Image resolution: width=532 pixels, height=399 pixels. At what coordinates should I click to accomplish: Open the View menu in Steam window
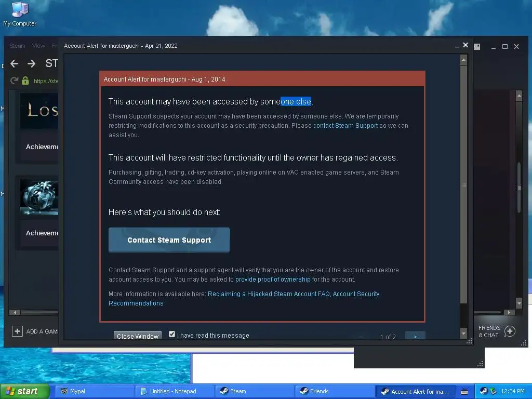(38, 46)
